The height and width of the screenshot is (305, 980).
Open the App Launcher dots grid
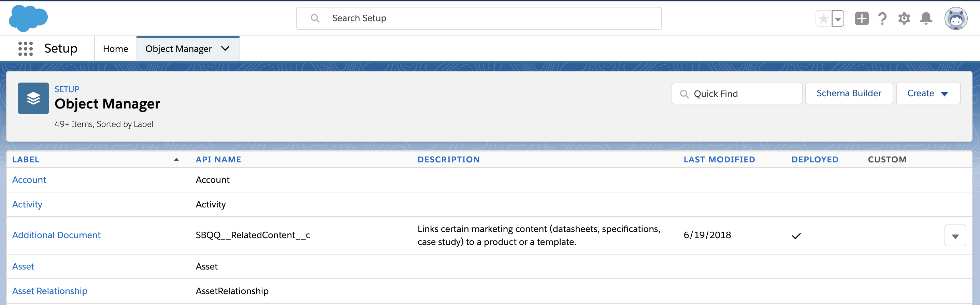point(26,49)
